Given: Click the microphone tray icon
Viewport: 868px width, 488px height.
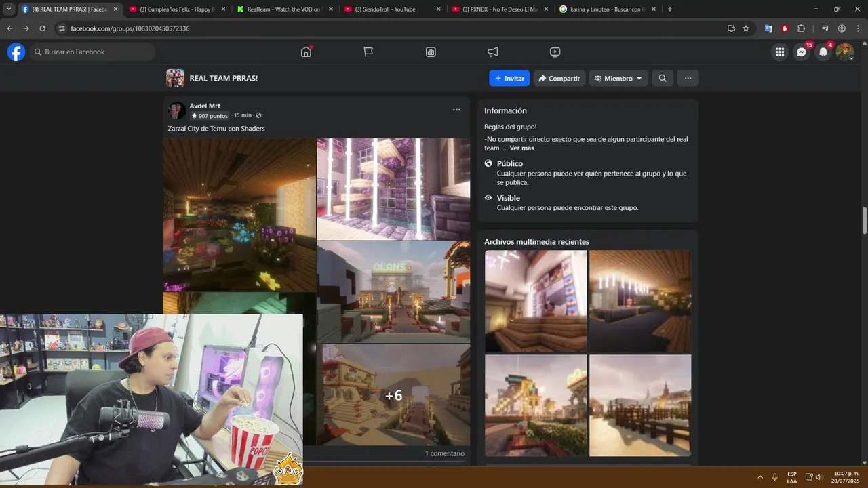Looking at the screenshot, I should click(774, 477).
